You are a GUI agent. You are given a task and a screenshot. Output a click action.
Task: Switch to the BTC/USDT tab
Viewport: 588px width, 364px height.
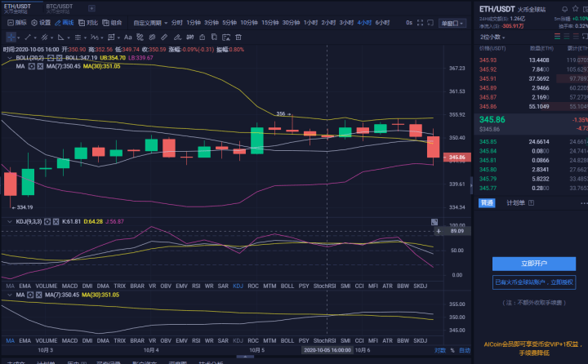coord(59,7)
